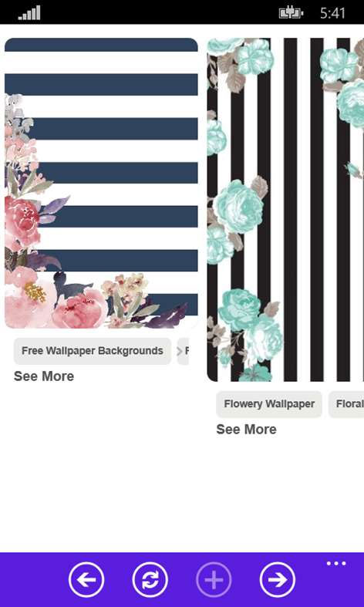
Task: Choose the partially visible Floral tag
Action: 346,404
